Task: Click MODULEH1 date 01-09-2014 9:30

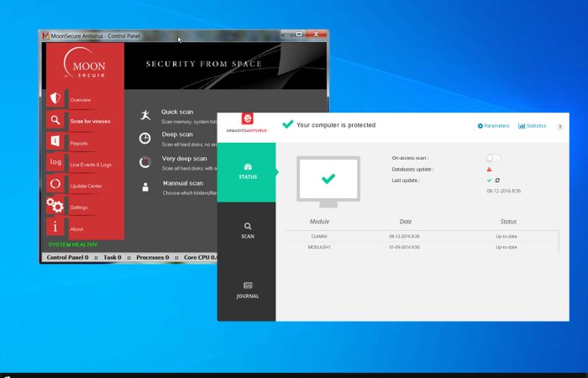Action: (x=404, y=248)
